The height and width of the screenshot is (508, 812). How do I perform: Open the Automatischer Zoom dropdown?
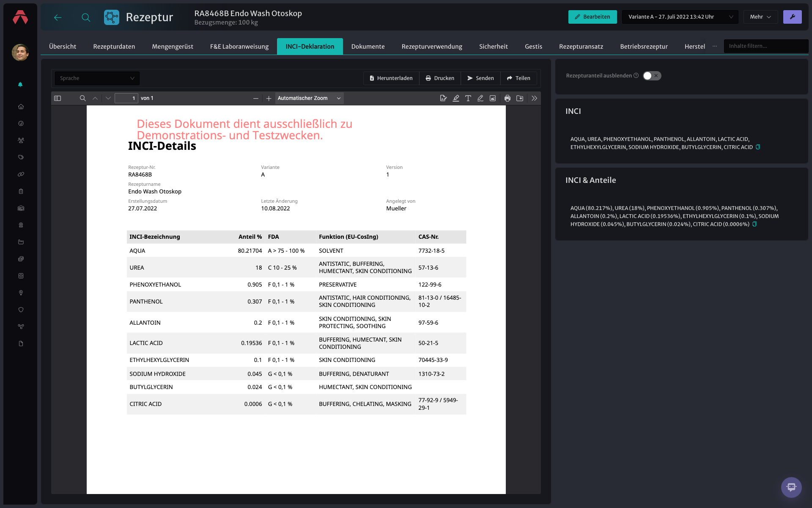click(x=309, y=98)
